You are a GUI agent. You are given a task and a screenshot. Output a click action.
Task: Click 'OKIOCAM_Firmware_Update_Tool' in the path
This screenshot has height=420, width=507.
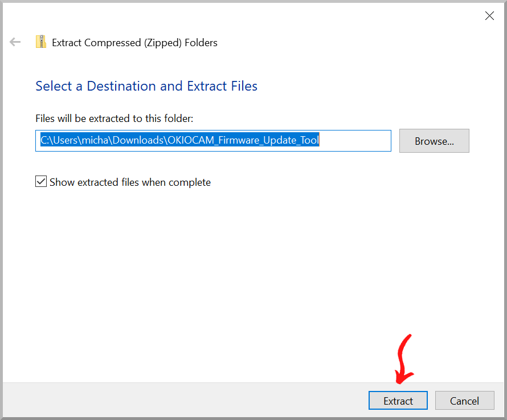coord(244,140)
